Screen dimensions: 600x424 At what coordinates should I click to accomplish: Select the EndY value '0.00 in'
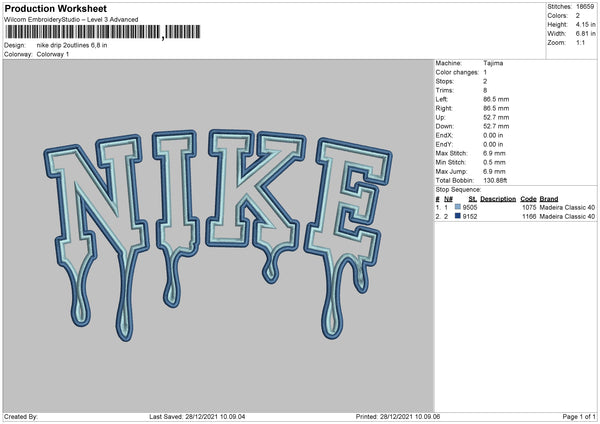[x=493, y=144]
